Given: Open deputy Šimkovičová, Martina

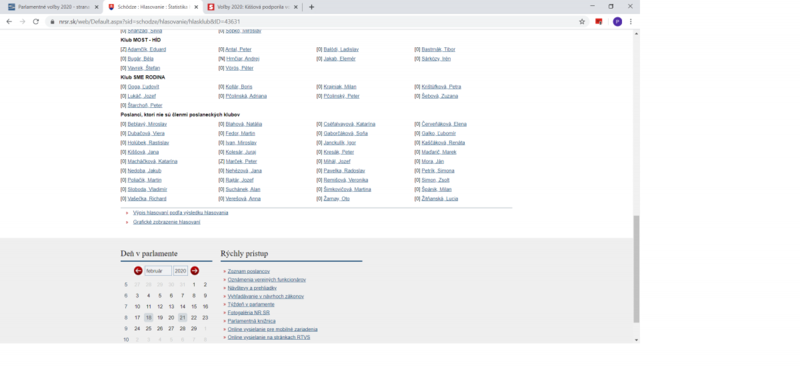Looking at the screenshot, I should coord(347,189).
